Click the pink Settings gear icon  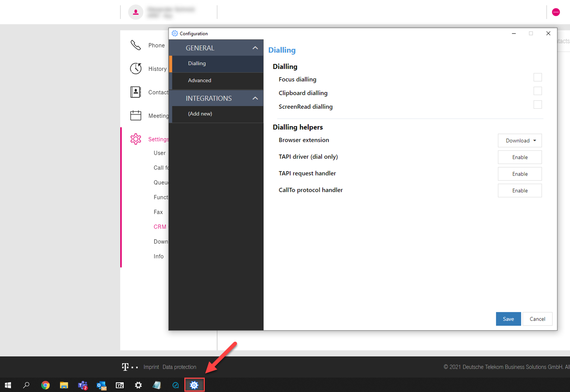coord(136,139)
